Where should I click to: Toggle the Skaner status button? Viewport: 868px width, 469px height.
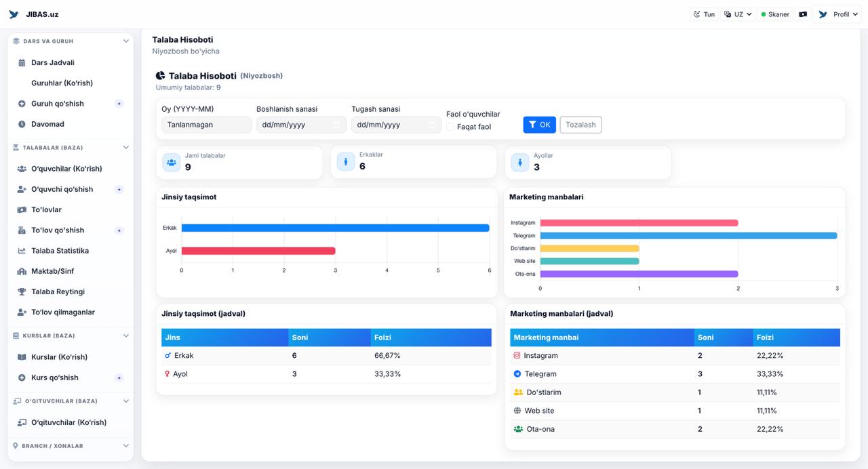(774, 14)
